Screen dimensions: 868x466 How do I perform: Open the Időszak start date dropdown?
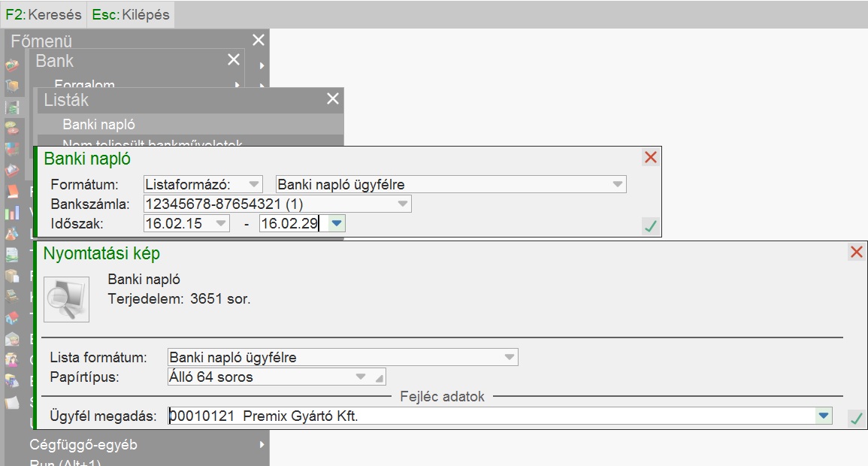pos(221,223)
